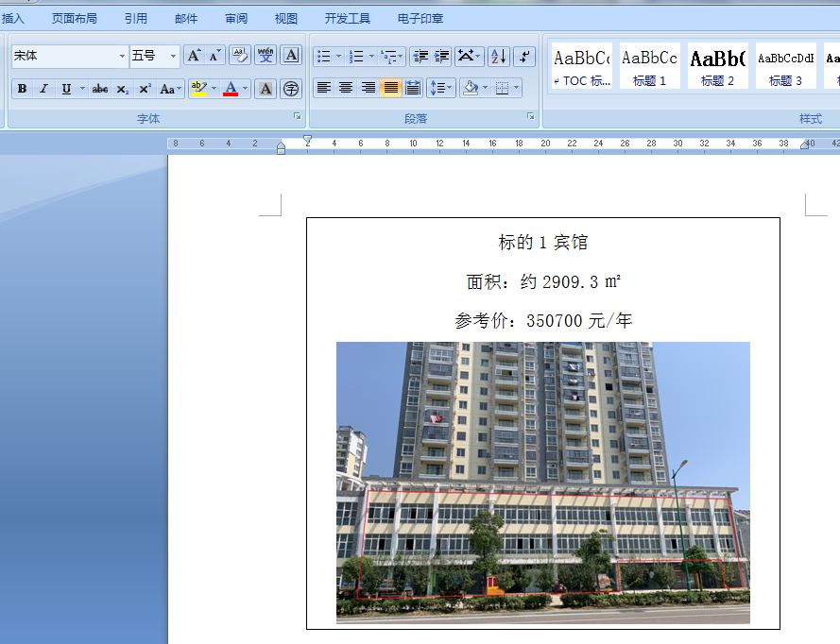
Task: Toggle superscript formatting
Action: (x=145, y=89)
